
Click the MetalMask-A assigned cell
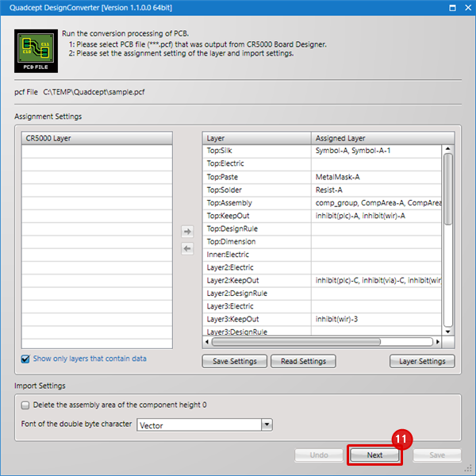376,177
